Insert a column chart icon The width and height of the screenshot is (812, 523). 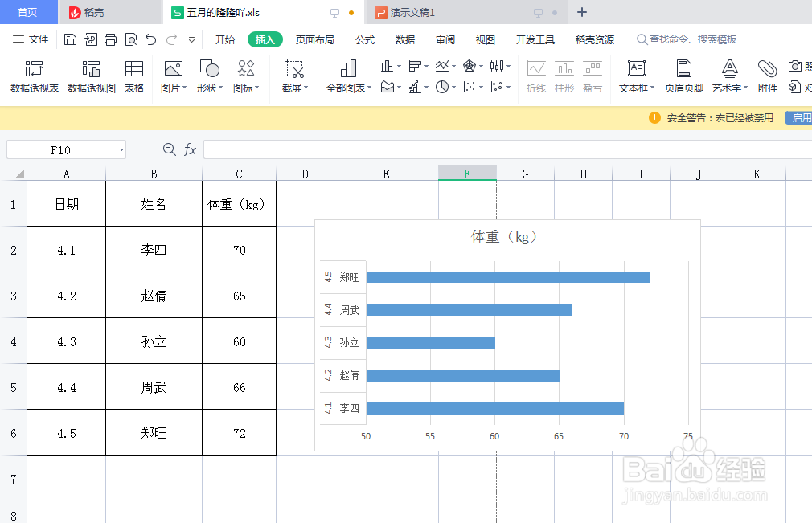387,66
